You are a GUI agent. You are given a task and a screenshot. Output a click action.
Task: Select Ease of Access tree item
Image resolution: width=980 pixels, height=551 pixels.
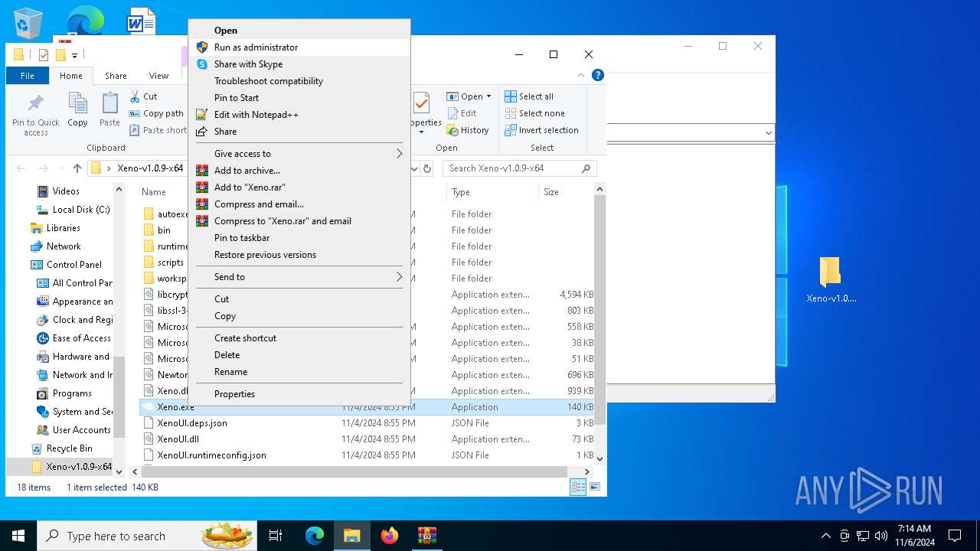pyautogui.click(x=74, y=338)
